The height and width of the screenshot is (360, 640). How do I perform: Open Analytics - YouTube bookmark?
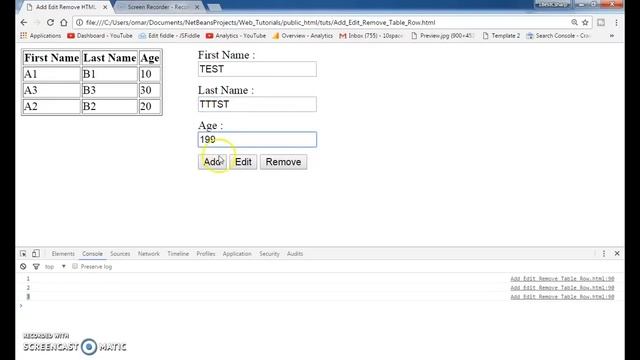236,36
